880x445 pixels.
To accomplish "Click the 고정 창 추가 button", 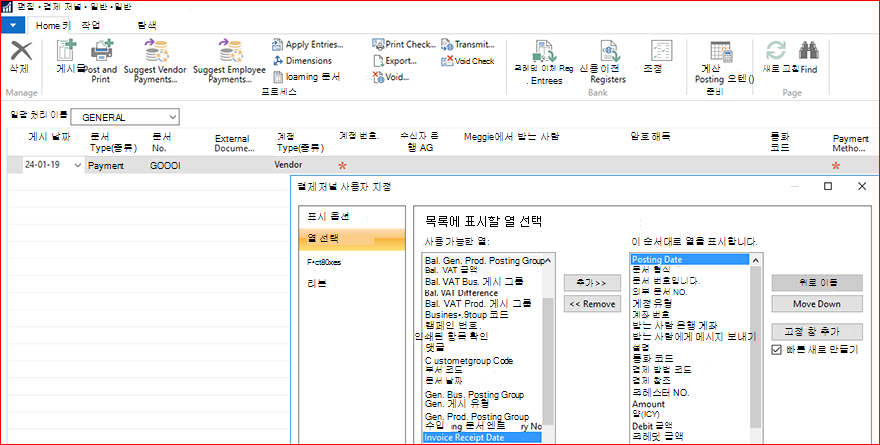I will (x=817, y=331).
